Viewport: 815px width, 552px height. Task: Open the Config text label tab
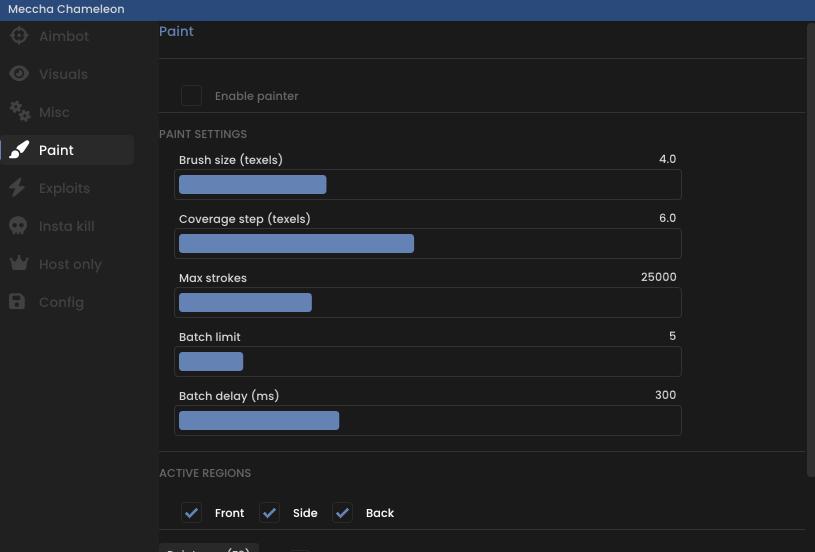tap(61, 302)
